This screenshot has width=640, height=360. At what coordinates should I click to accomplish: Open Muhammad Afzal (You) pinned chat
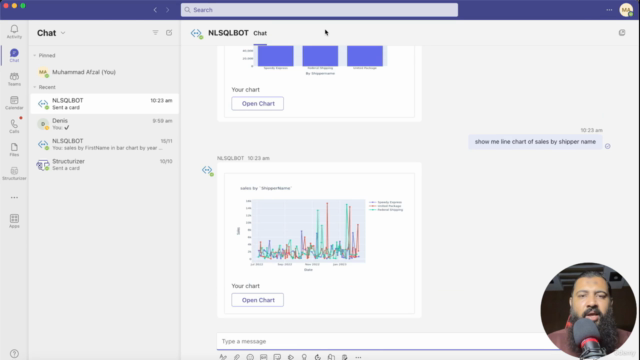104,72
